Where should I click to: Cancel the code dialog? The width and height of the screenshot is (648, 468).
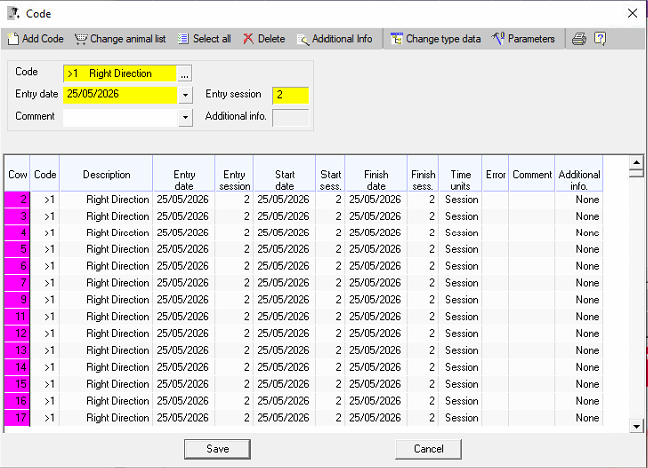[429, 449]
